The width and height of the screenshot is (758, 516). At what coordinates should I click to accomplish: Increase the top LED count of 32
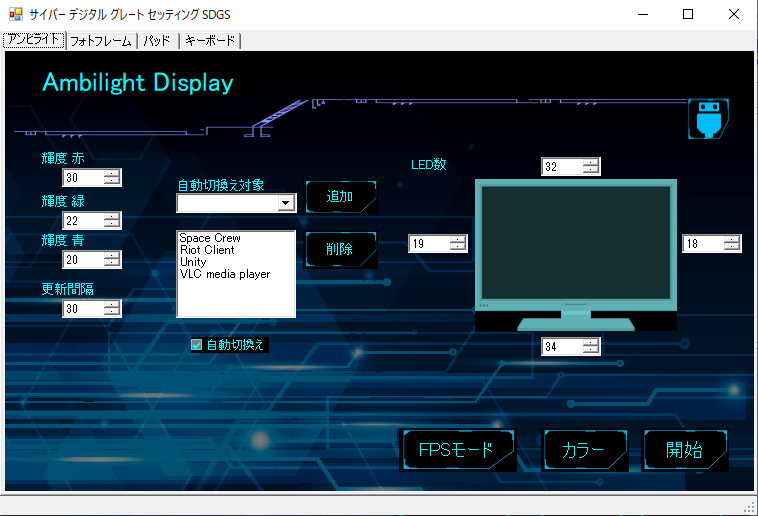[591, 163]
